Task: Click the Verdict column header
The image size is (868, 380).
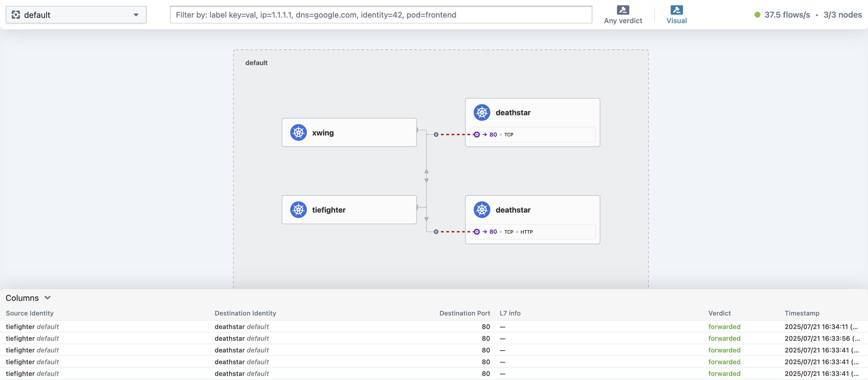Action: click(719, 313)
